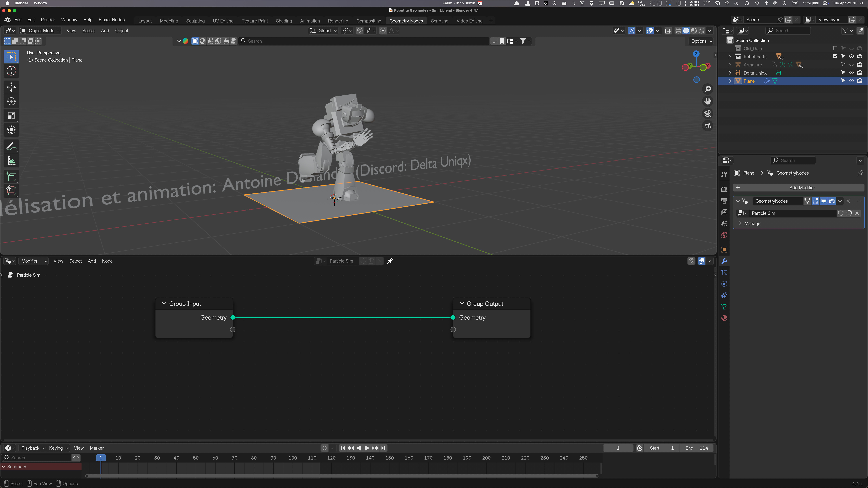Open the node editor Add menu

[92, 261]
